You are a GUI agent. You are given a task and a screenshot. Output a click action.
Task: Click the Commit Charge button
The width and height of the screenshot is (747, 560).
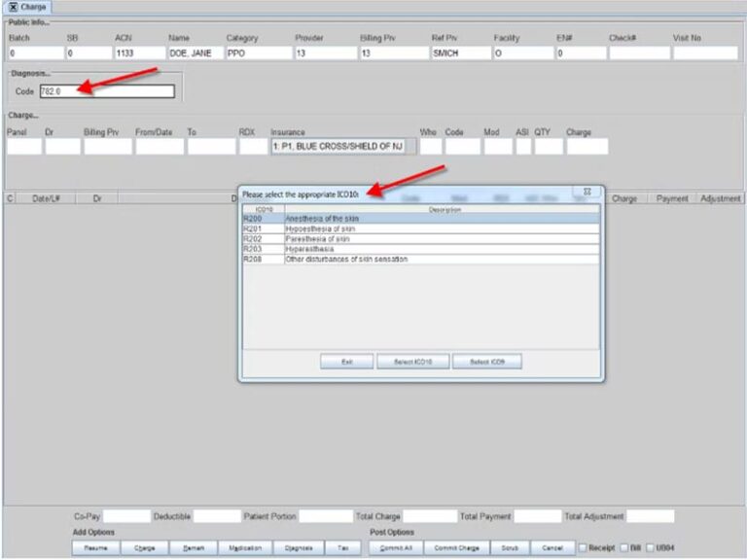pyautogui.click(x=456, y=548)
